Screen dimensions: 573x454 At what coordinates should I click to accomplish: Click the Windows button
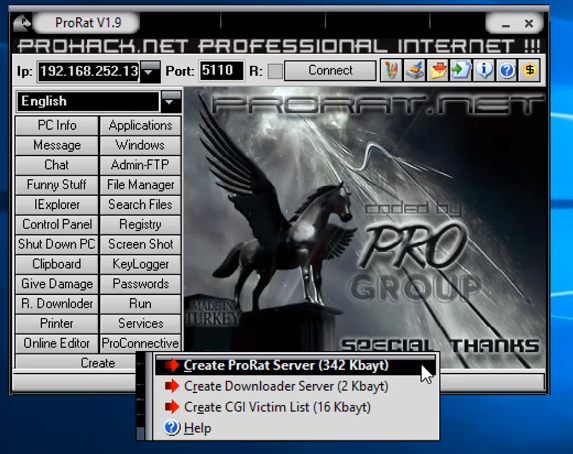140,145
